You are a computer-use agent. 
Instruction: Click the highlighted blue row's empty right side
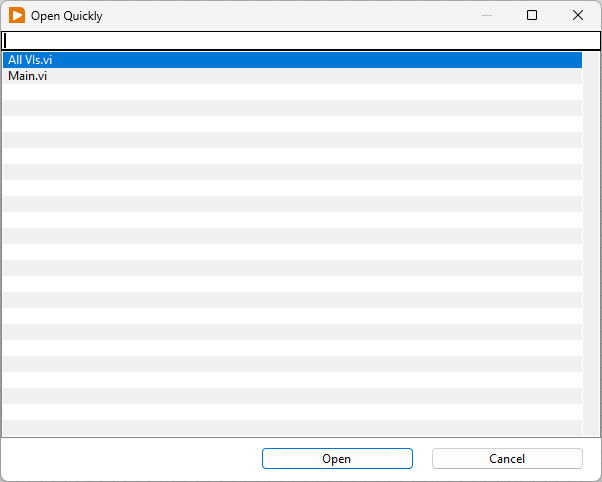400,60
